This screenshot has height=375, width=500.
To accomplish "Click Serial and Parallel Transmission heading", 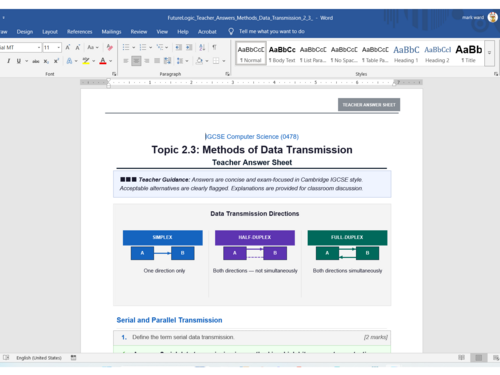I will (x=169, y=320).
